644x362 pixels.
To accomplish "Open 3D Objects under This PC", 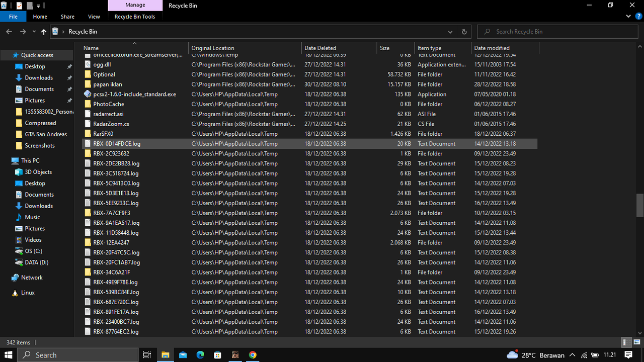I will pos(38,172).
